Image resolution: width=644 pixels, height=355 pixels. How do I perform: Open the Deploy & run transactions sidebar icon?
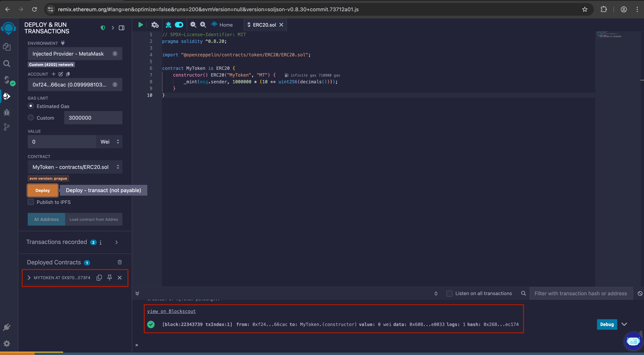pos(7,96)
